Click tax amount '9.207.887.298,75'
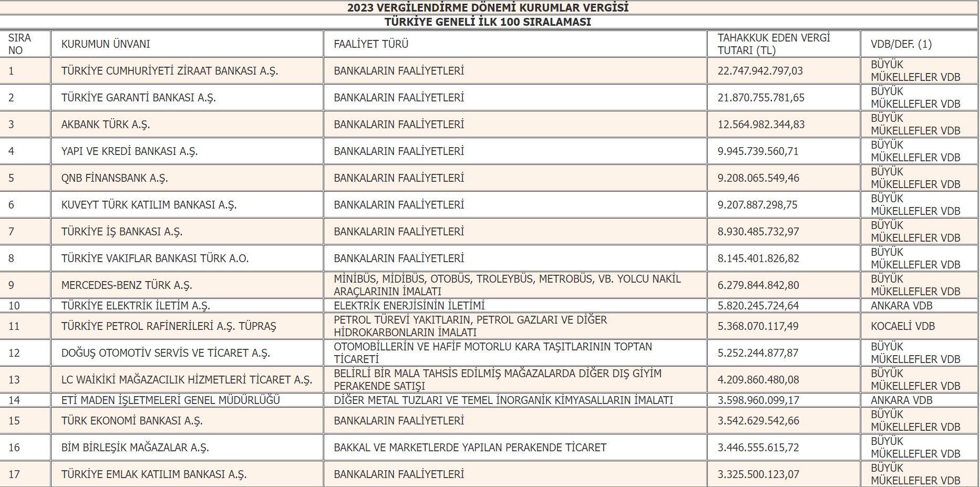The image size is (980, 487). 758,205
